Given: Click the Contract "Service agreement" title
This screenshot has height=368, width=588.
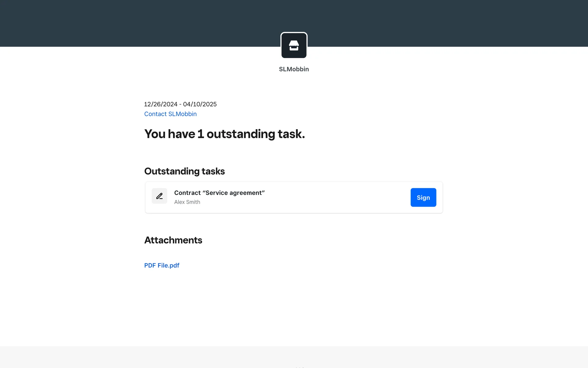Looking at the screenshot, I should [x=219, y=193].
